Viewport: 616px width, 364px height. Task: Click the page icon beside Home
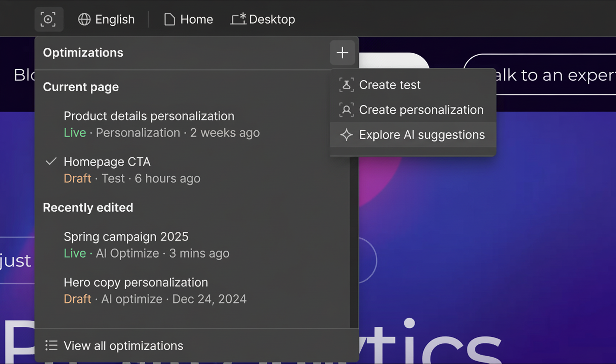coord(169,19)
